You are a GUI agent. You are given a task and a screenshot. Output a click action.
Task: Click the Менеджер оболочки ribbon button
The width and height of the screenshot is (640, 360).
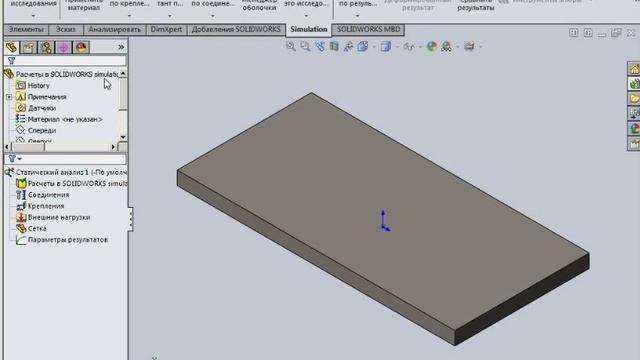tap(259, 6)
